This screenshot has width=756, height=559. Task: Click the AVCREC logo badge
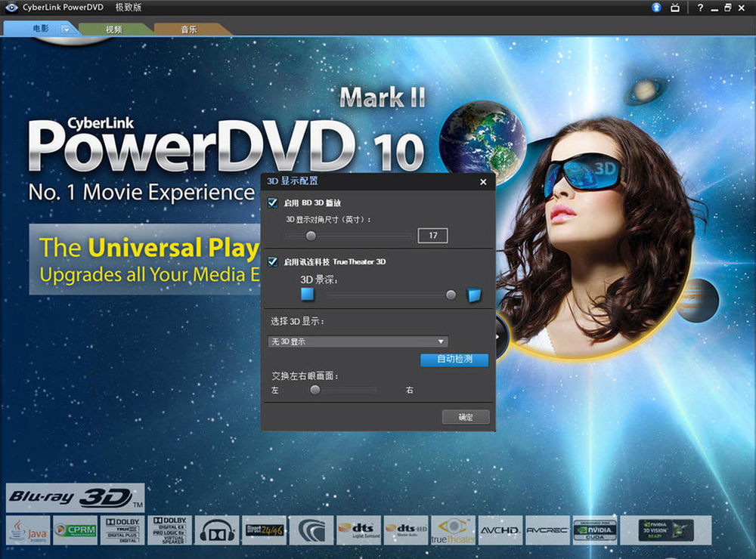coord(547,530)
